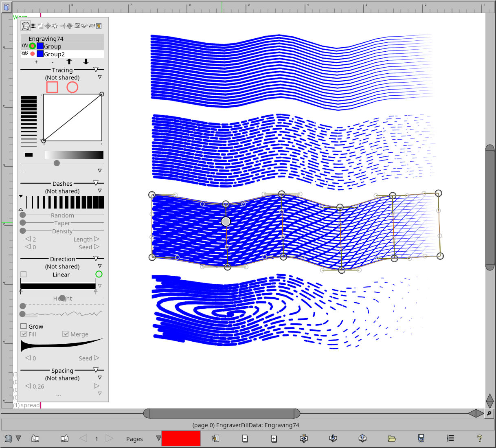The image size is (496, 448).
Task: Open the Pages dropdown at the bottom
Action: click(158, 439)
